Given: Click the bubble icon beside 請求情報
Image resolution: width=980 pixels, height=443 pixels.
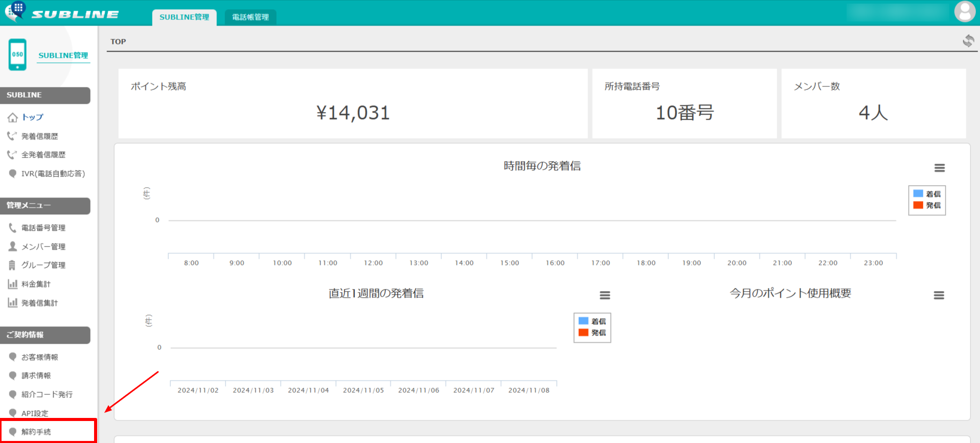Looking at the screenshot, I should coord(13,375).
